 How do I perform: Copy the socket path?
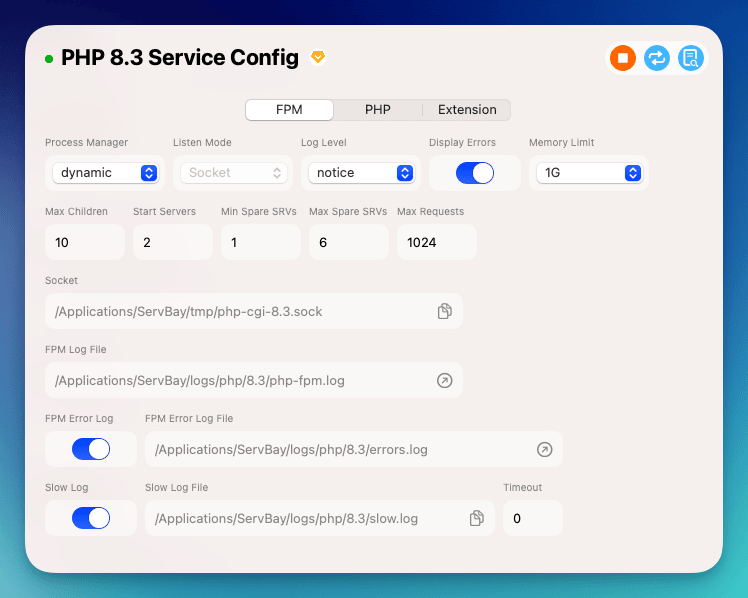point(445,311)
